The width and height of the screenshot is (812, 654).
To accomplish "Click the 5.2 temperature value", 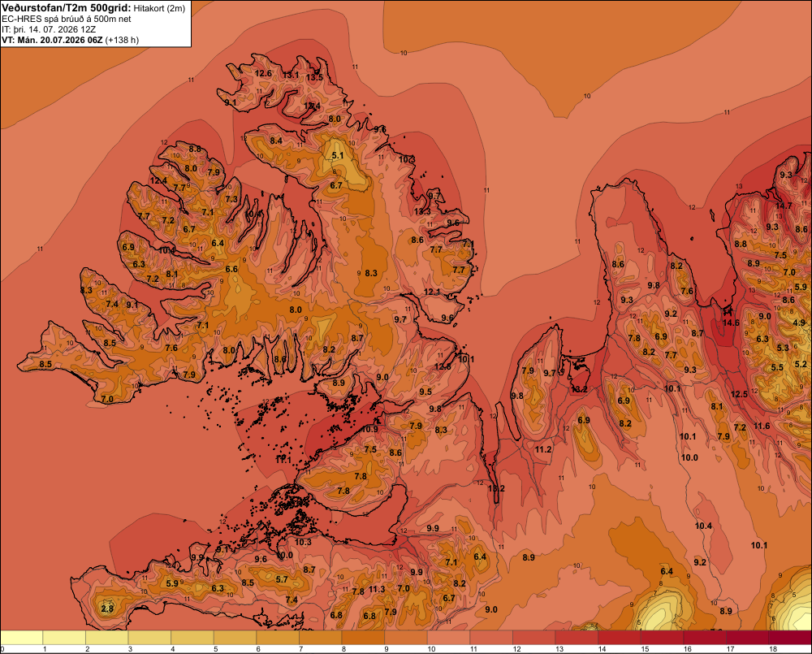I will [x=801, y=364].
